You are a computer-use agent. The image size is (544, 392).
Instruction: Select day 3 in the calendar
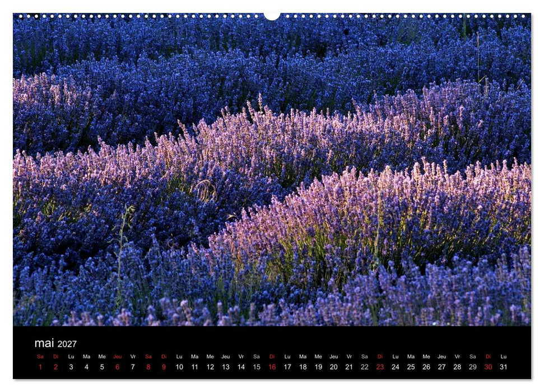click(x=71, y=367)
